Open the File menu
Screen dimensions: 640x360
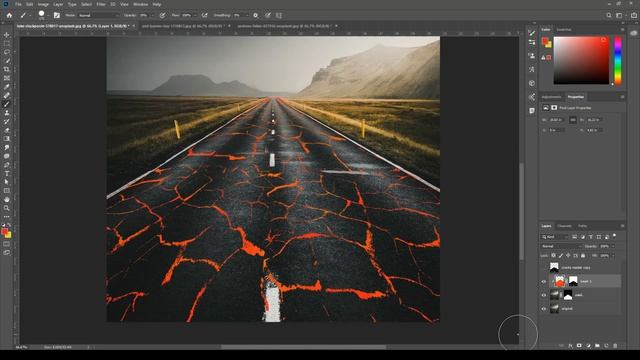(x=18, y=4)
